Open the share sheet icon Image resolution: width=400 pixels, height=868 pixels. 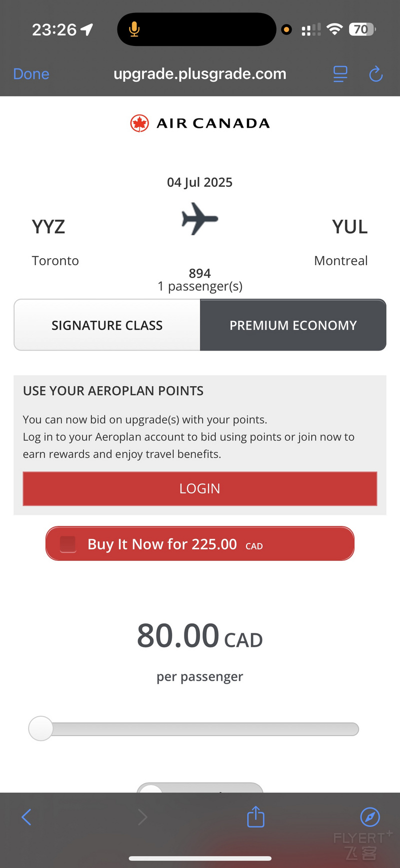pos(255,817)
